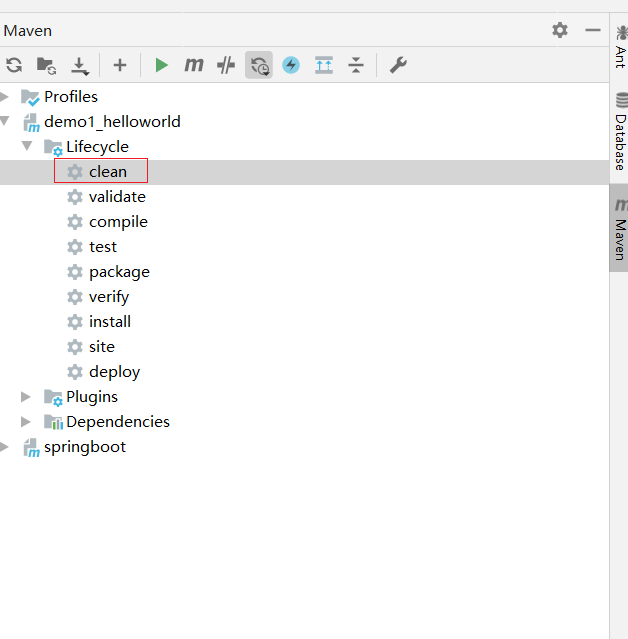Expand the Plugins tree node arrow
This screenshot has width=628, height=639.
tap(27, 397)
